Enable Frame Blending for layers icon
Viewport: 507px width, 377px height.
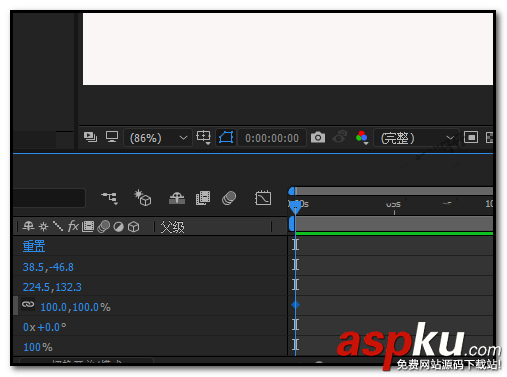pyautogui.click(x=203, y=198)
